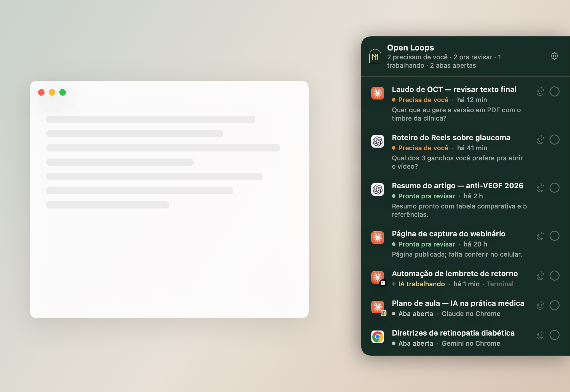Screen dimensions: 570x392
Task: Snooze Automação de lembrete de retorno
Action: pyautogui.click(x=540, y=276)
